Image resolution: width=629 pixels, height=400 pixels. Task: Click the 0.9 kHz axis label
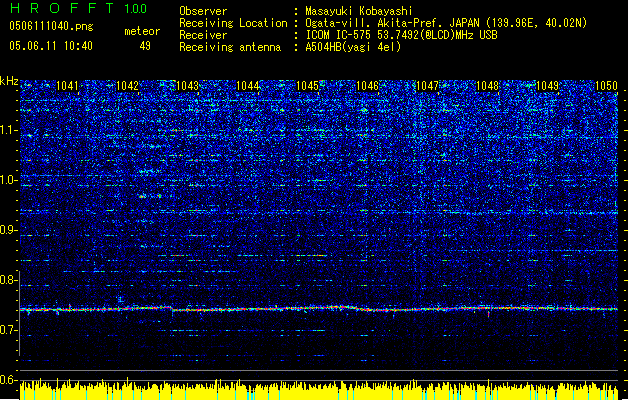7,230
